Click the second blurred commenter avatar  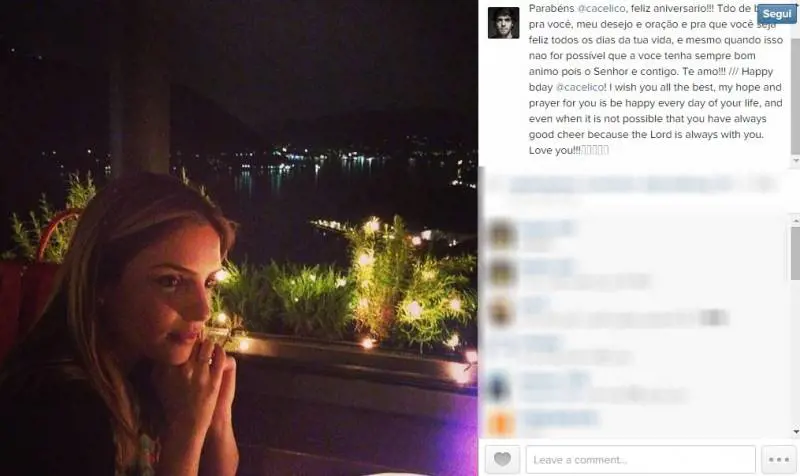(502, 273)
